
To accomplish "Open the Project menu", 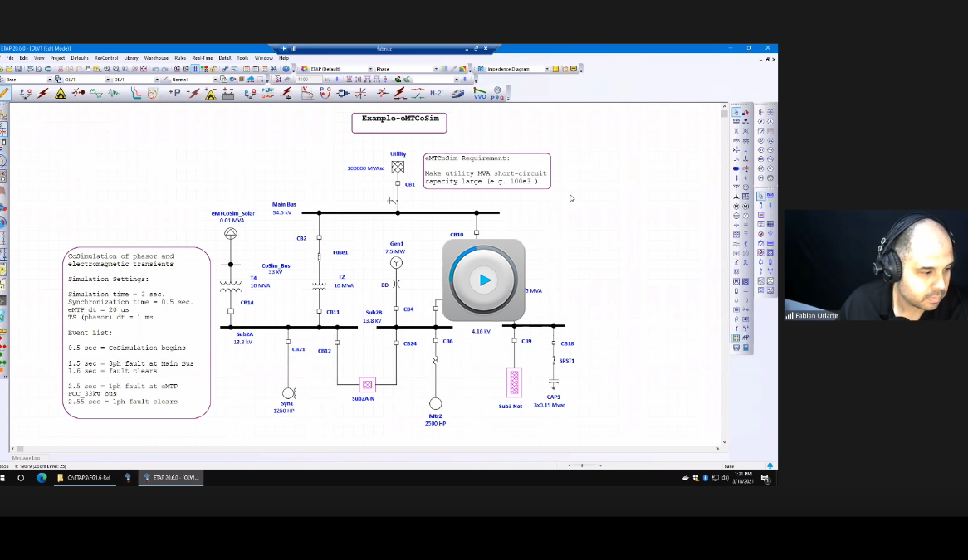I will click(57, 58).
